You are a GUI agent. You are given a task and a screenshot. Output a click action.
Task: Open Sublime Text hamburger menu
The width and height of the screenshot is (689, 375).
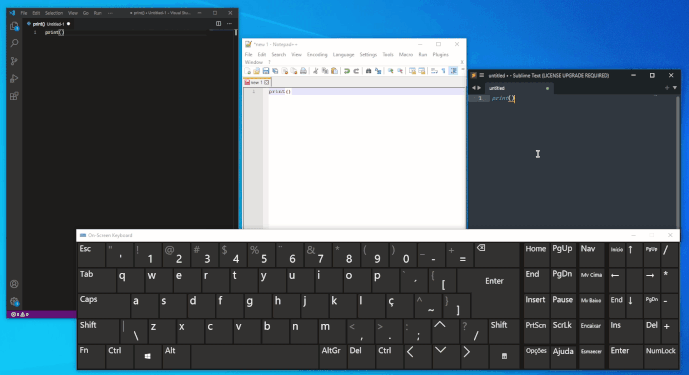point(482,76)
